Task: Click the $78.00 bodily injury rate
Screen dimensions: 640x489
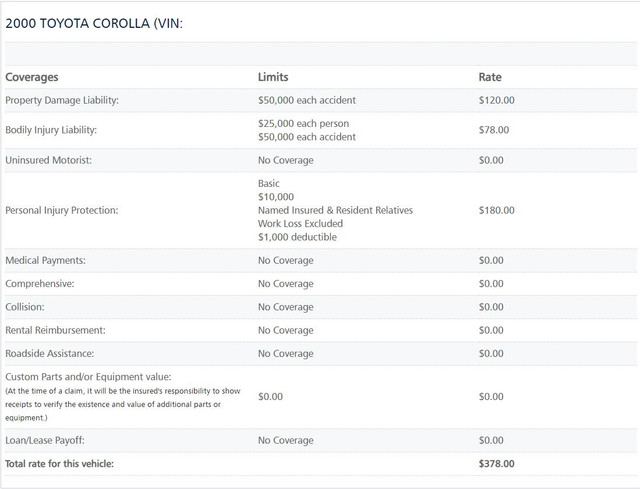Action: tap(494, 130)
